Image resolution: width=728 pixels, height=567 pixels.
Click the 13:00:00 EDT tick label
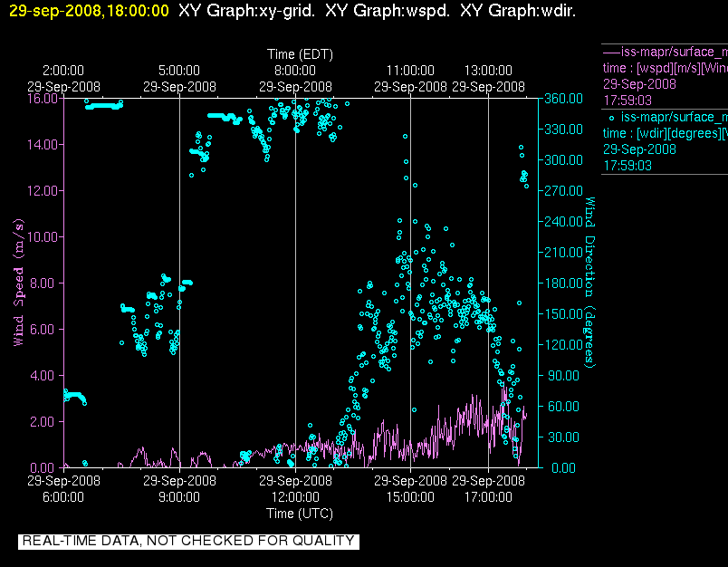tap(488, 71)
